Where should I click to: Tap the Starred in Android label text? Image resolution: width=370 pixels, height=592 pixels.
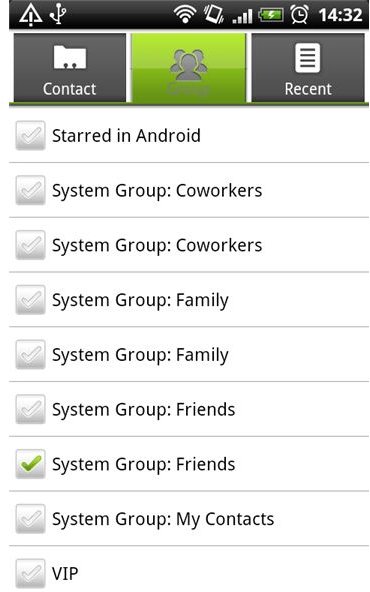tap(126, 136)
